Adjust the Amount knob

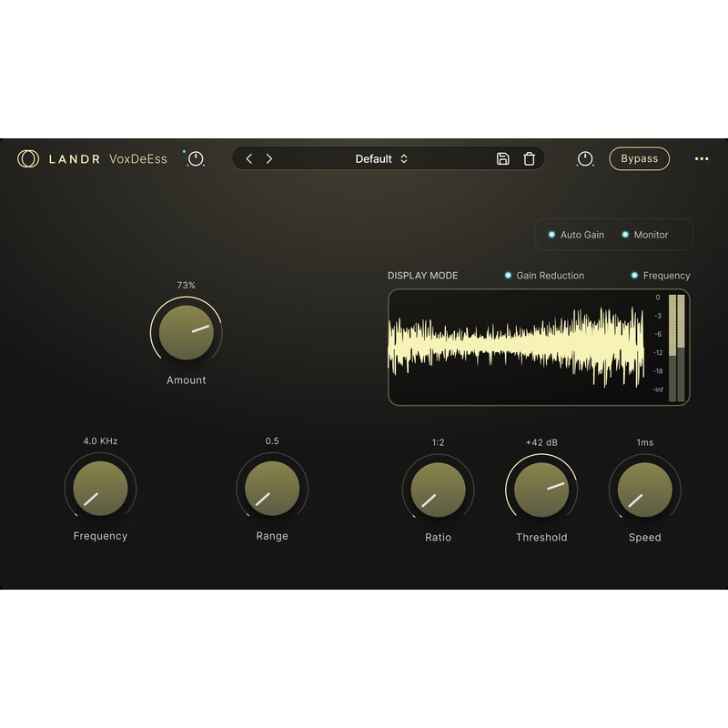point(187,333)
